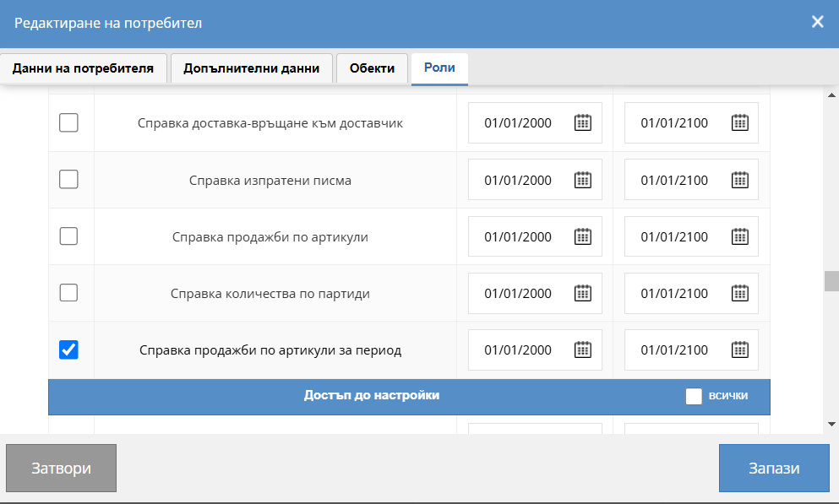
Task: Open end date calendar for Справка изпратени писма
Action: tap(739, 180)
